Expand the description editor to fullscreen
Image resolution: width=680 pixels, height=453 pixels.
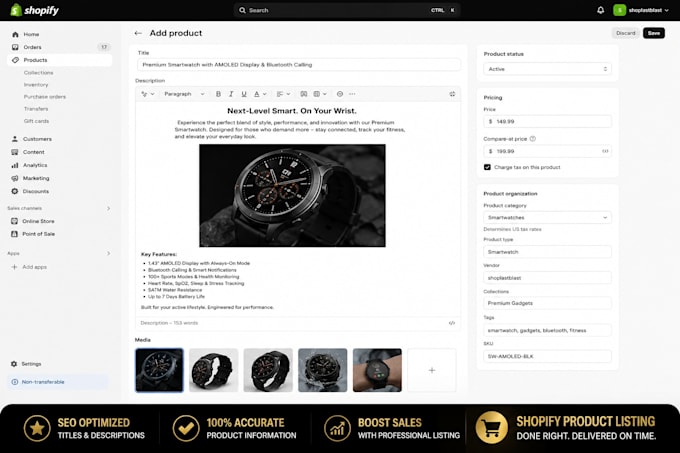452,94
